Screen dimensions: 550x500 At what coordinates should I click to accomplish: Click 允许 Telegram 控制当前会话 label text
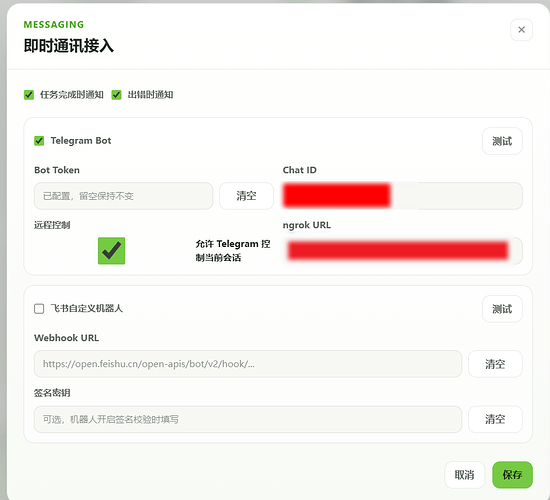click(x=233, y=251)
